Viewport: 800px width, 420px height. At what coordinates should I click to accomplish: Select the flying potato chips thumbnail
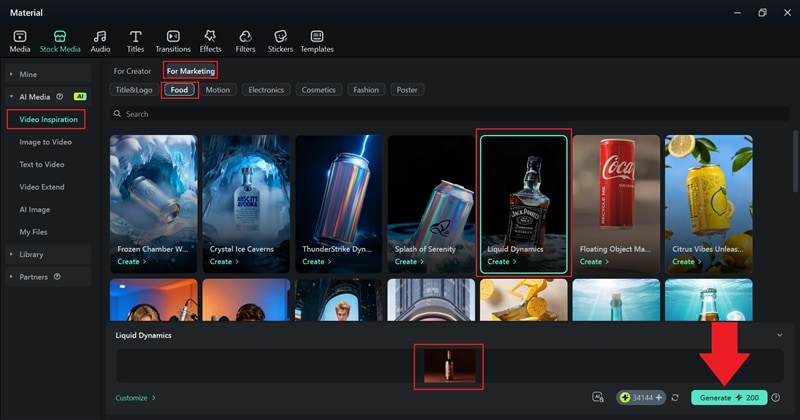point(523,300)
